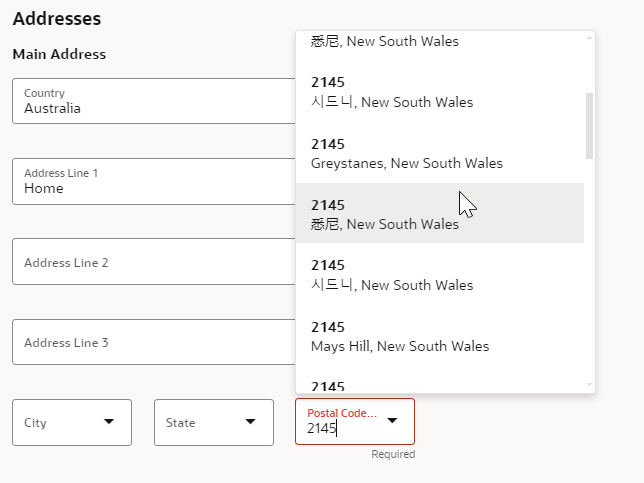Select 2145 Mays Hill, New South Wales option

(440, 336)
